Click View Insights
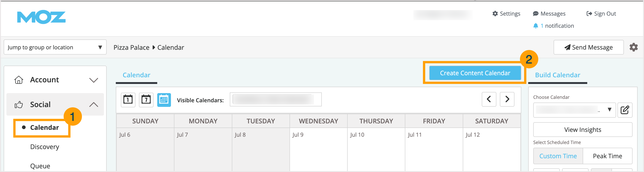The image size is (644, 172). [582, 129]
